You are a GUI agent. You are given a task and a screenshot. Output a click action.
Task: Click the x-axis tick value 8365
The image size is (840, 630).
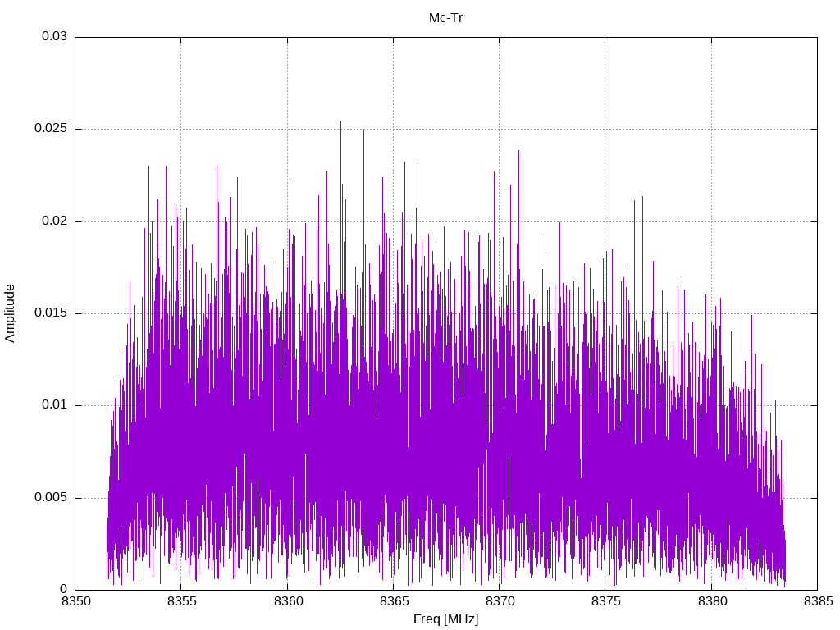[x=395, y=601]
